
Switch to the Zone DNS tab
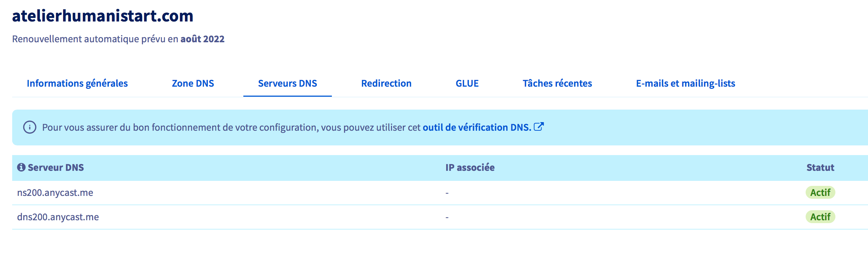coord(193,83)
